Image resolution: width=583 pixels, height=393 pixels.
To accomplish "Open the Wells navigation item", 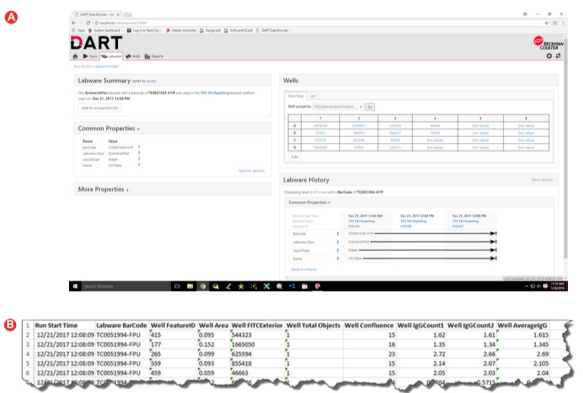I will point(133,56).
